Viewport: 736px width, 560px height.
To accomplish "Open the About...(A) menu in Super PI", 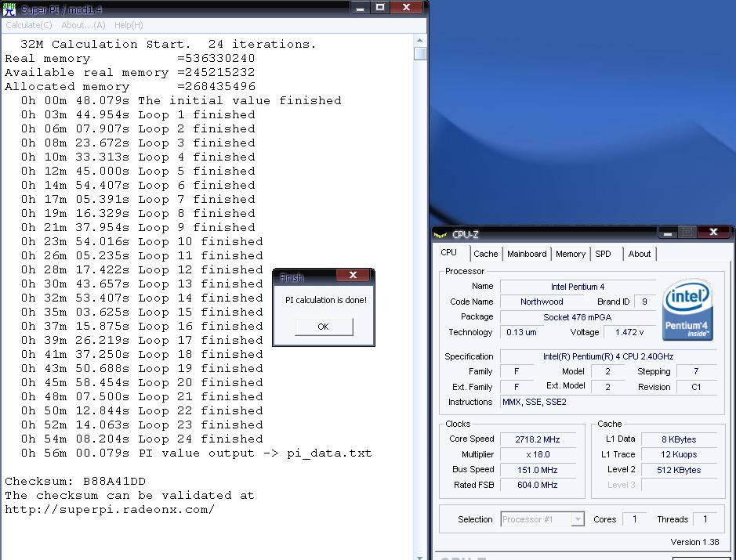I will pos(83,25).
